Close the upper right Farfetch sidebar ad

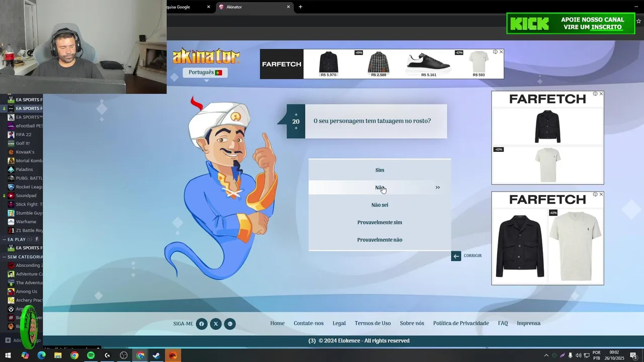coord(601,94)
